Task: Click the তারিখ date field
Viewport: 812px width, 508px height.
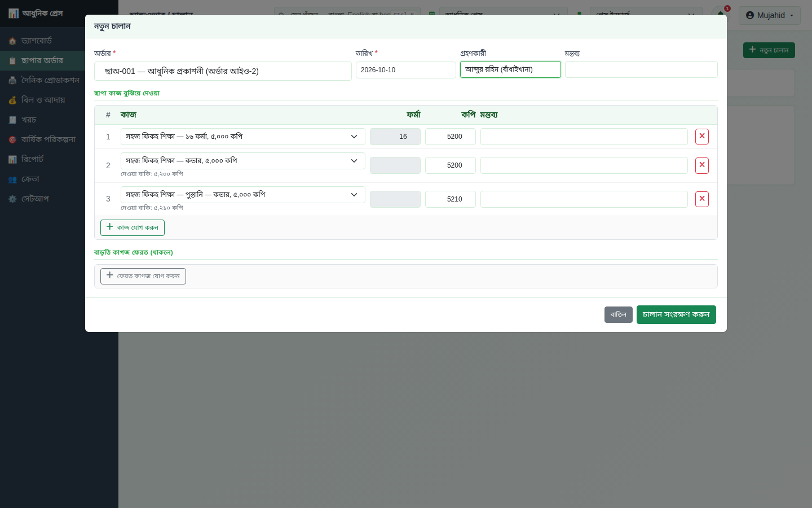Action: click(x=406, y=70)
